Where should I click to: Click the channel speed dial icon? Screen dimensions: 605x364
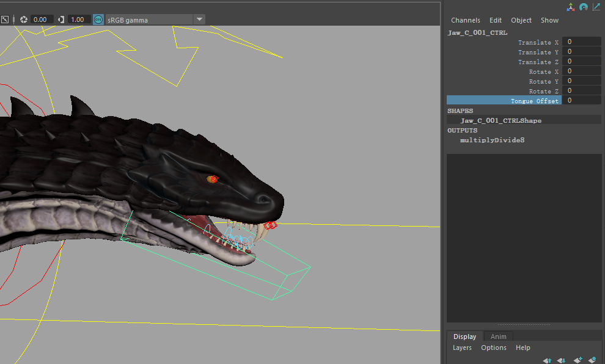(x=584, y=7)
